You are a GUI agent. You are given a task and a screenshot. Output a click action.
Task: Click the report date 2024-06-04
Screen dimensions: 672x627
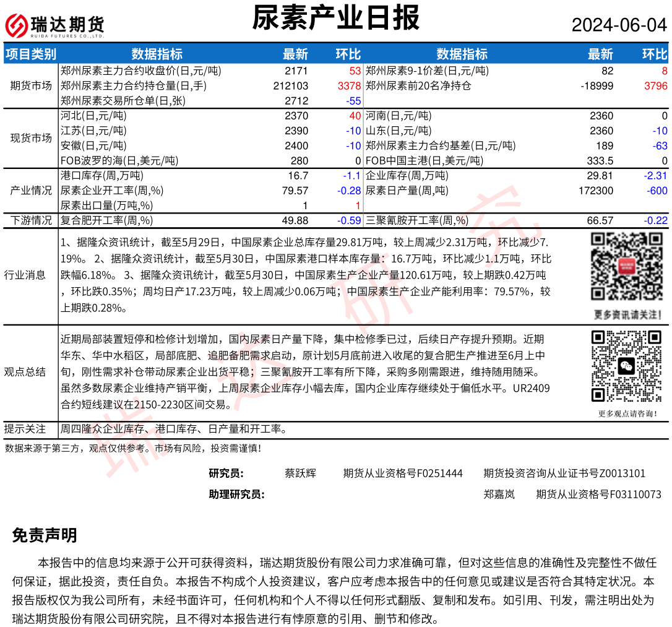619,25
